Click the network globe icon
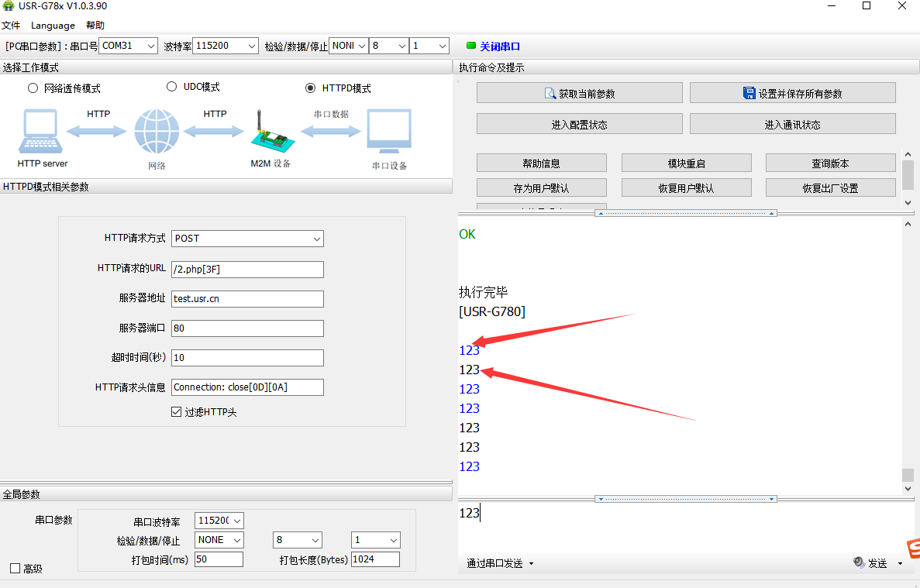Viewport: 920px width, 588px height. (157, 132)
